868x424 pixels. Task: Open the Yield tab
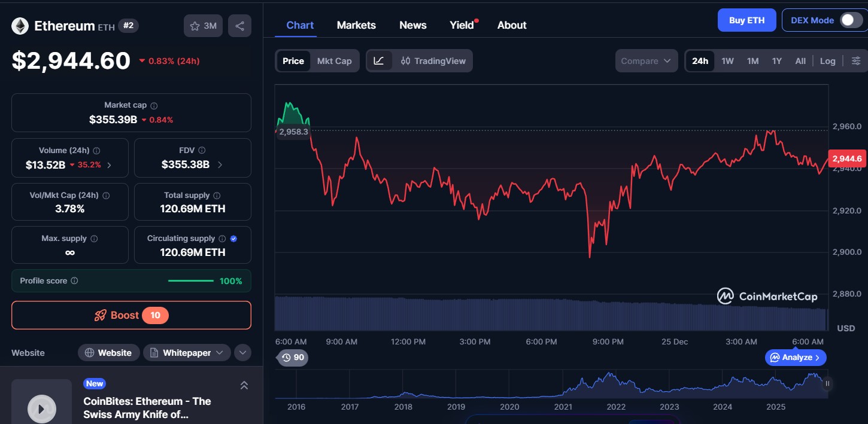pos(460,25)
